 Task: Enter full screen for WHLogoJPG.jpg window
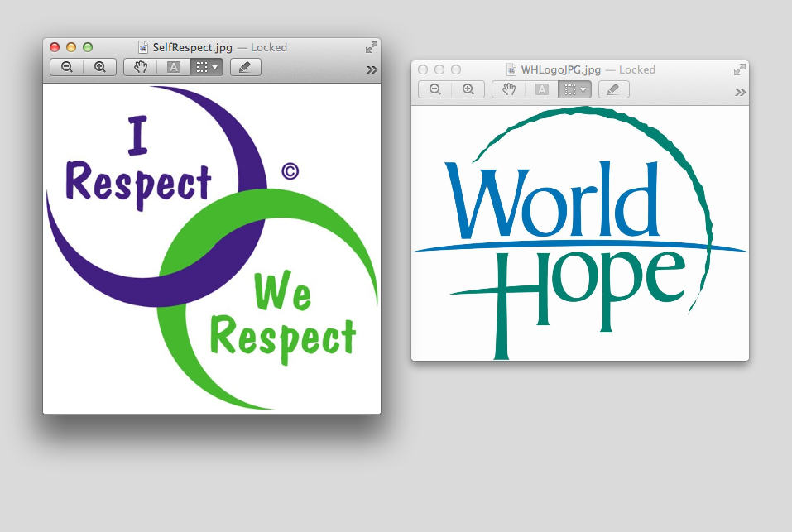click(740, 69)
